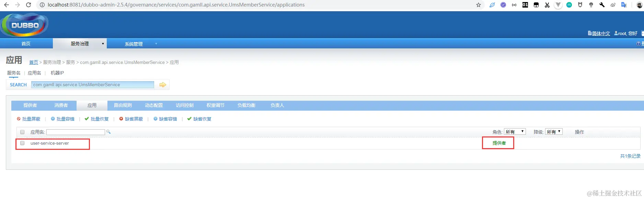Click the wrench extension icon
This screenshot has width=644, height=199.
click(602, 5)
